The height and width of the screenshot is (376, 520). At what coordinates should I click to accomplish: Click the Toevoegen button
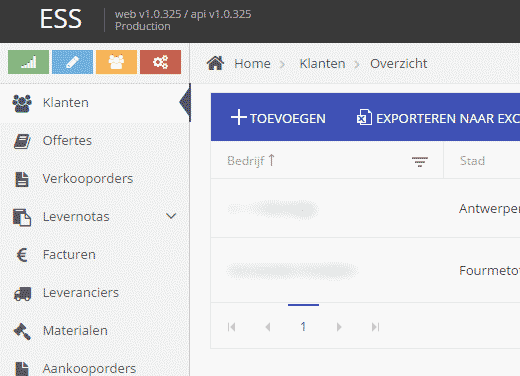click(278, 118)
